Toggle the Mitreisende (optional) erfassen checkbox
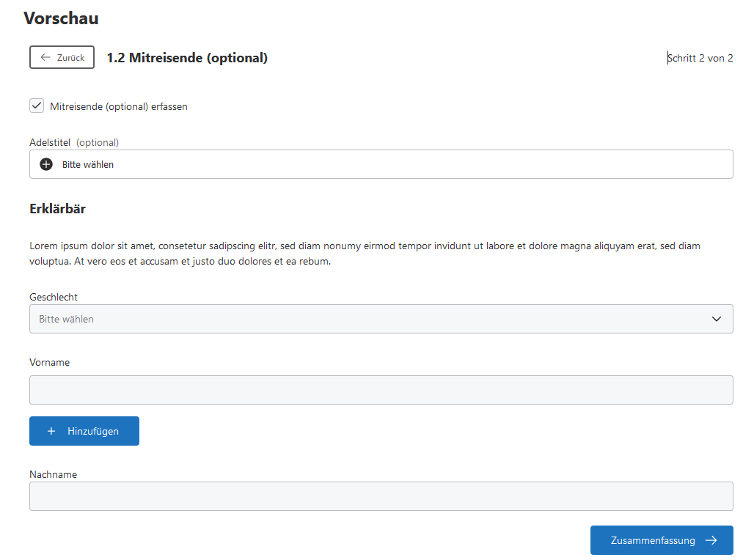This screenshot has width=743, height=560. [x=37, y=106]
